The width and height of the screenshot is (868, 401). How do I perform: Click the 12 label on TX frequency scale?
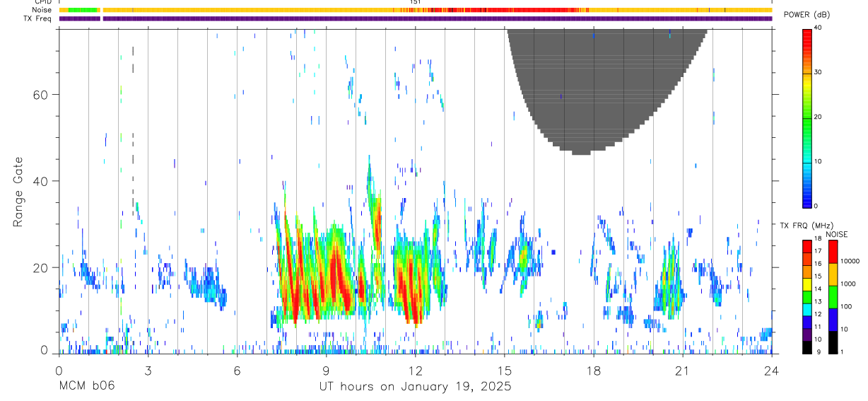817,314
